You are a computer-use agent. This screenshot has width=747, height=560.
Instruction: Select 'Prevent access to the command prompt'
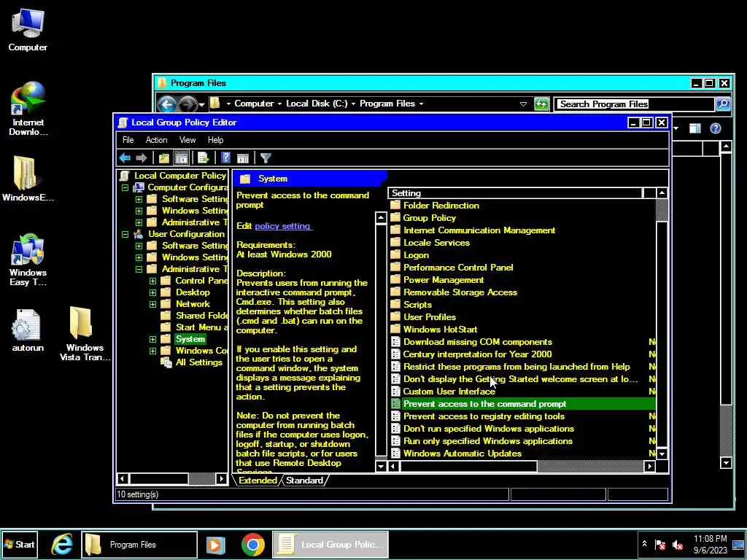(484, 404)
